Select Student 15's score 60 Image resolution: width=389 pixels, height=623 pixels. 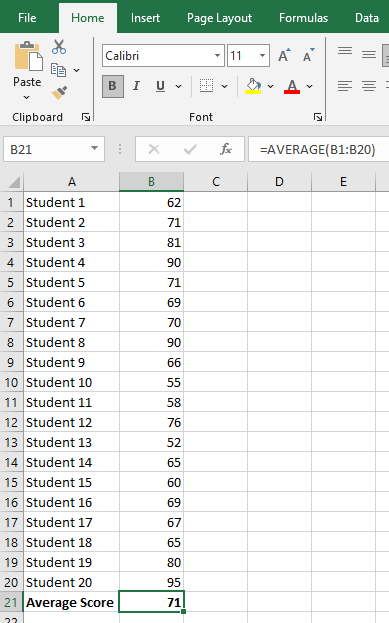[x=151, y=483]
